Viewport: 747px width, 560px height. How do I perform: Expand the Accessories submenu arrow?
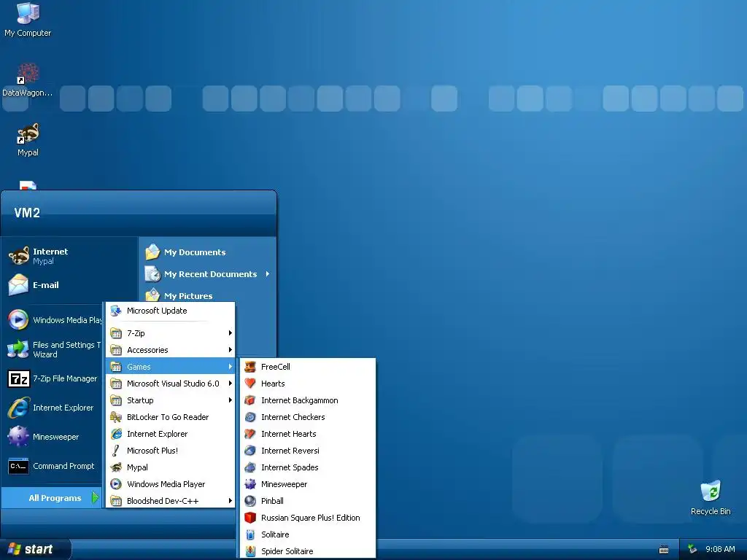[230, 350]
